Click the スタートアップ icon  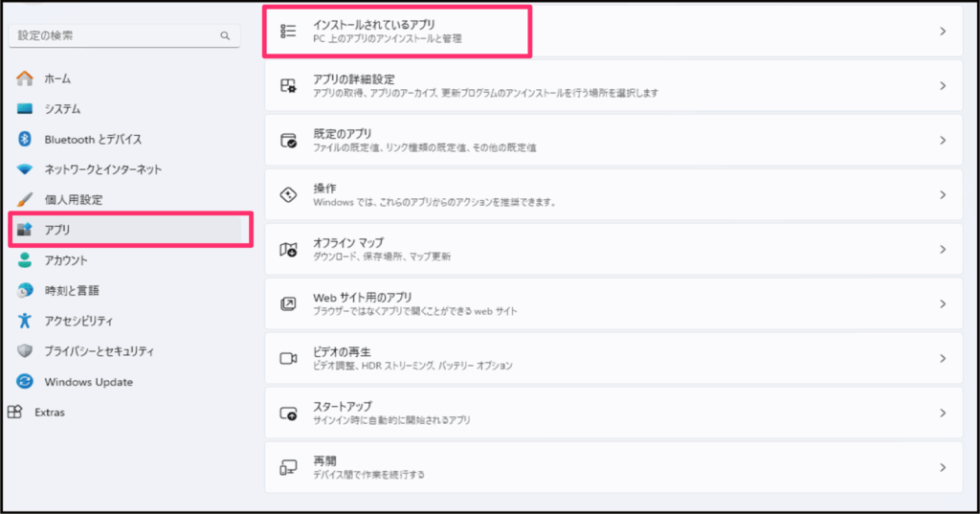coord(288,413)
